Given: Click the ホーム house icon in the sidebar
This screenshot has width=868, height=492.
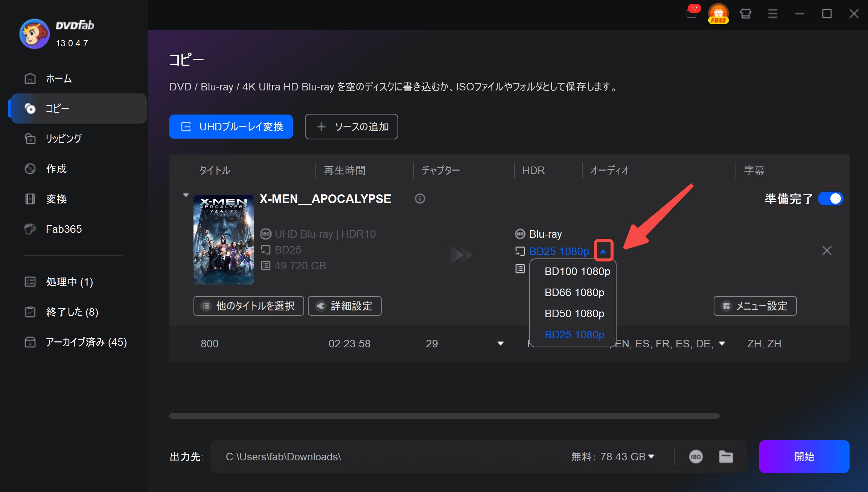Looking at the screenshot, I should [x=30, y=78].
